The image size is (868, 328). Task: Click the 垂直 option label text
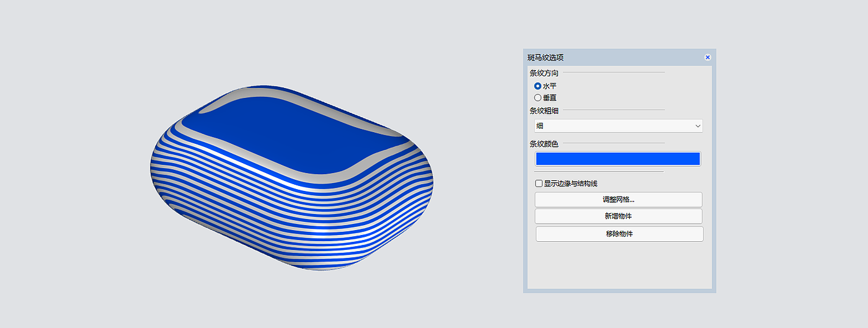tap(549, 98)
